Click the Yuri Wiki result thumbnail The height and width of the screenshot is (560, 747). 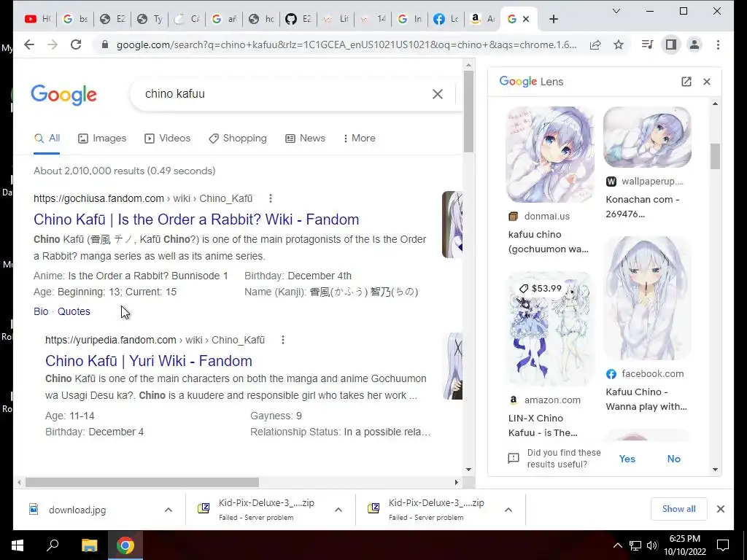click(x=453, y=366)
